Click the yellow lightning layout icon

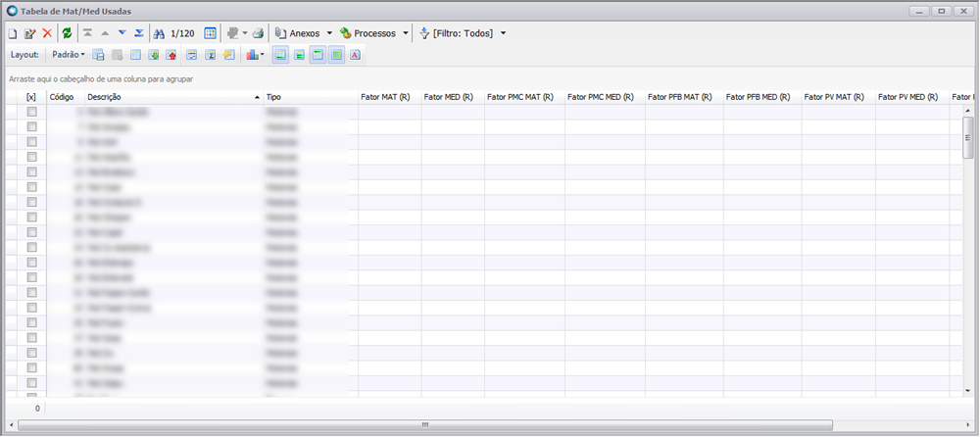tap(228, 55)
